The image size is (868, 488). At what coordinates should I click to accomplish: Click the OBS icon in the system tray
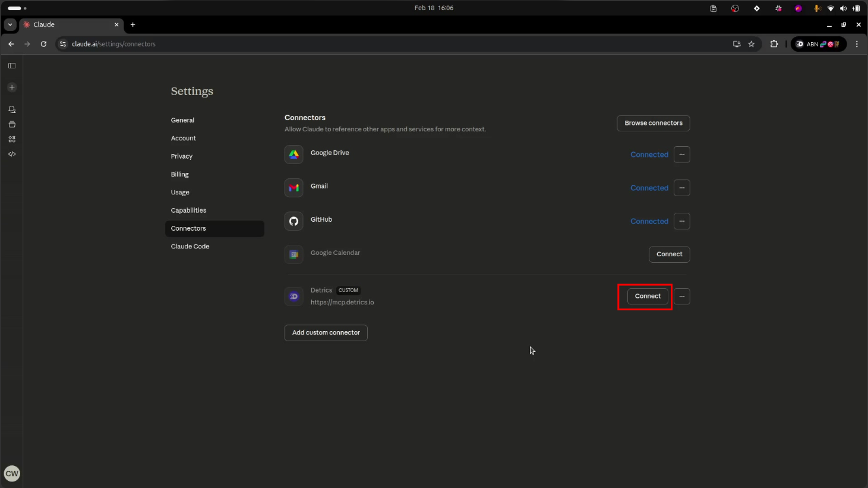click(x=735, y=8)
